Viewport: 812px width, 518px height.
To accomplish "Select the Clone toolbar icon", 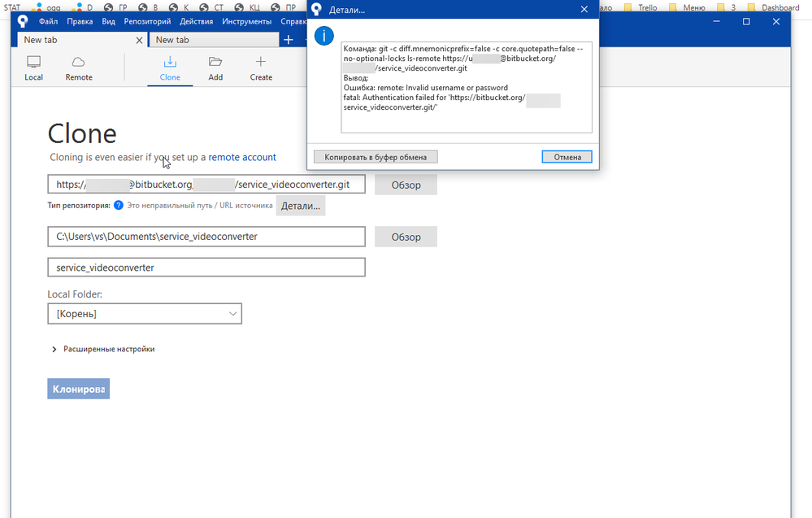I will (x=170, y=68).
